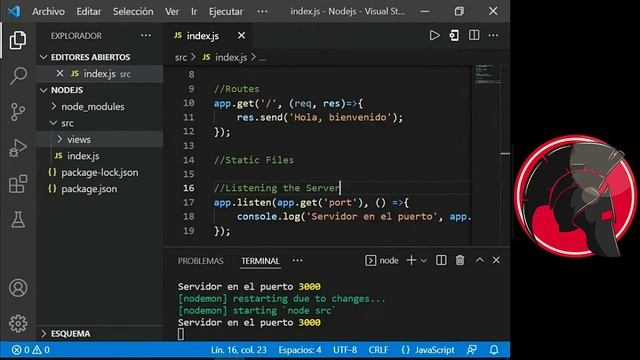Open index.js file in explorer tree
This screenshot has height=360, width=640.
tap(83, 156)
